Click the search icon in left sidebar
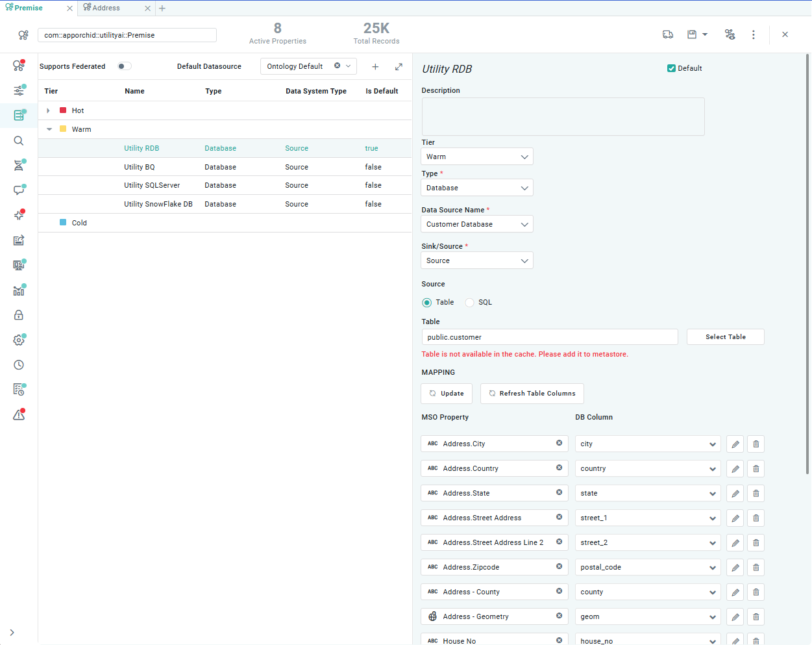The width and height of the screenshot is (812, 645). [x=19, y=141]
